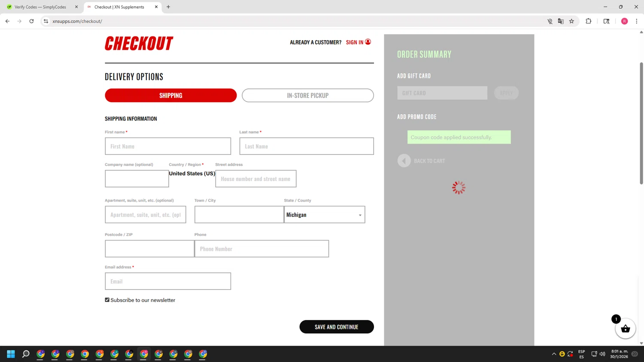The height and width of the screenshot is (362, 644).
Task: Click the Phone Number field
Action: tap(262, 249)
